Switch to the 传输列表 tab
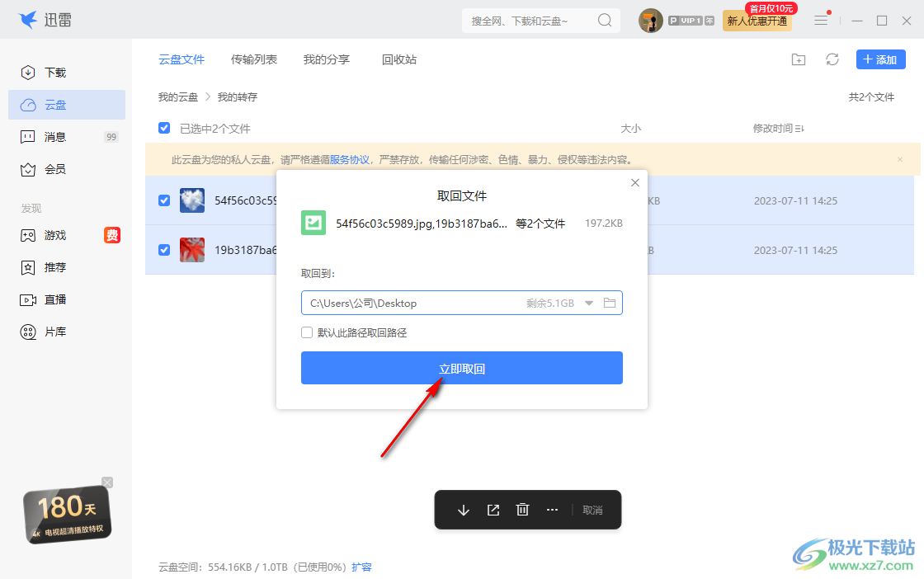This screenshot has height=579, width=924. point(254,59)
